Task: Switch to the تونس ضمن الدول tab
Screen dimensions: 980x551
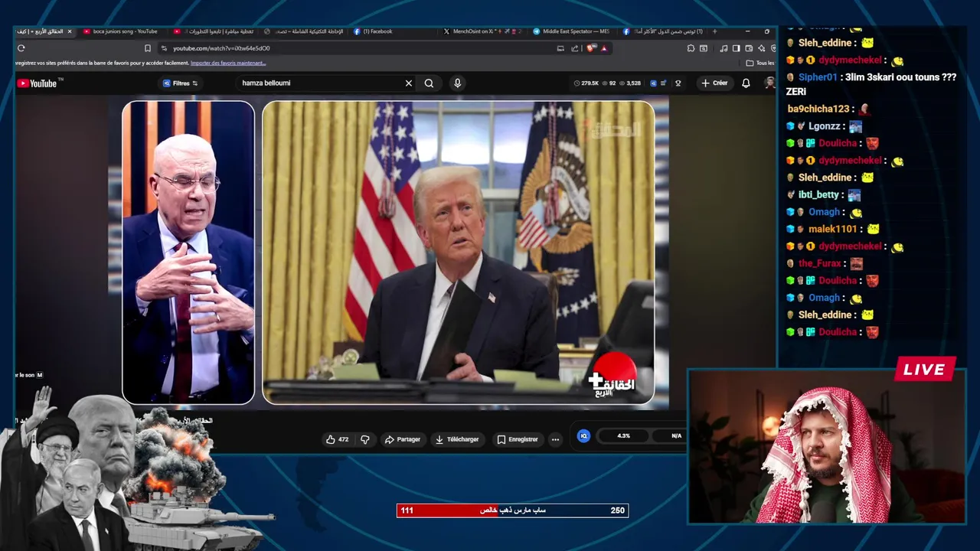Action: [663, 31]
